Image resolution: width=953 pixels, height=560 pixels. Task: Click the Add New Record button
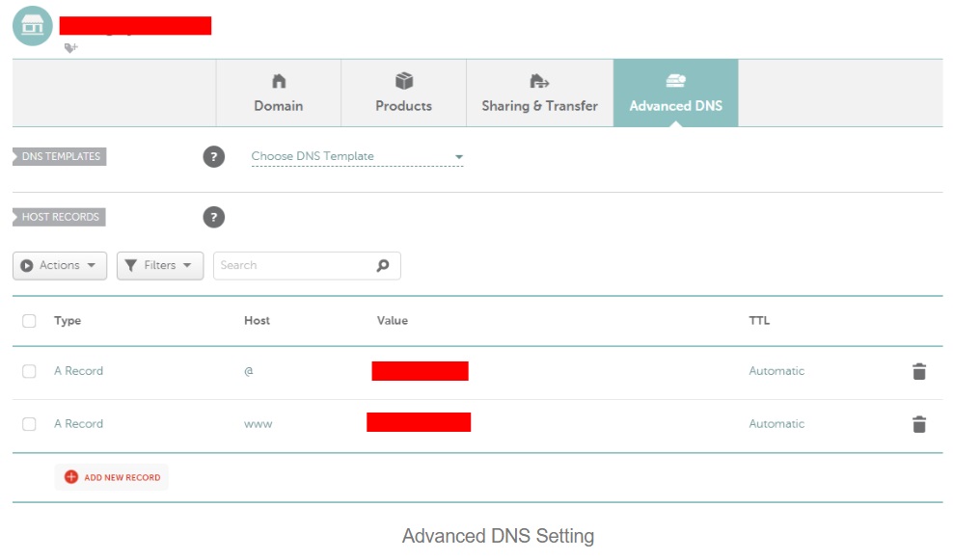coord(112,477)
